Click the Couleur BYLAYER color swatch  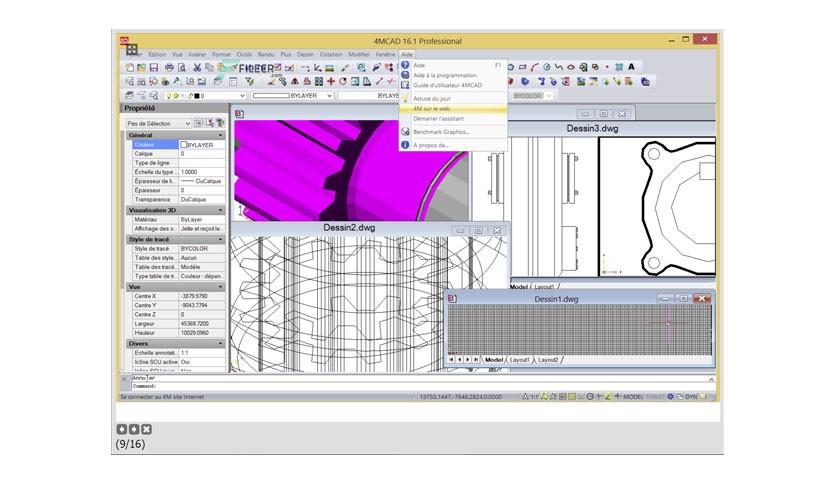(184, 145)
